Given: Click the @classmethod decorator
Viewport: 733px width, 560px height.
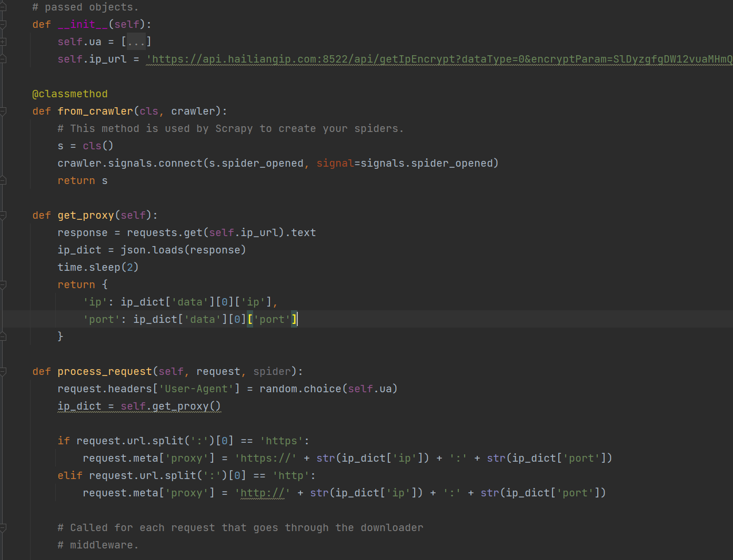Looking at the screenshot, I should tap(70, 94).
